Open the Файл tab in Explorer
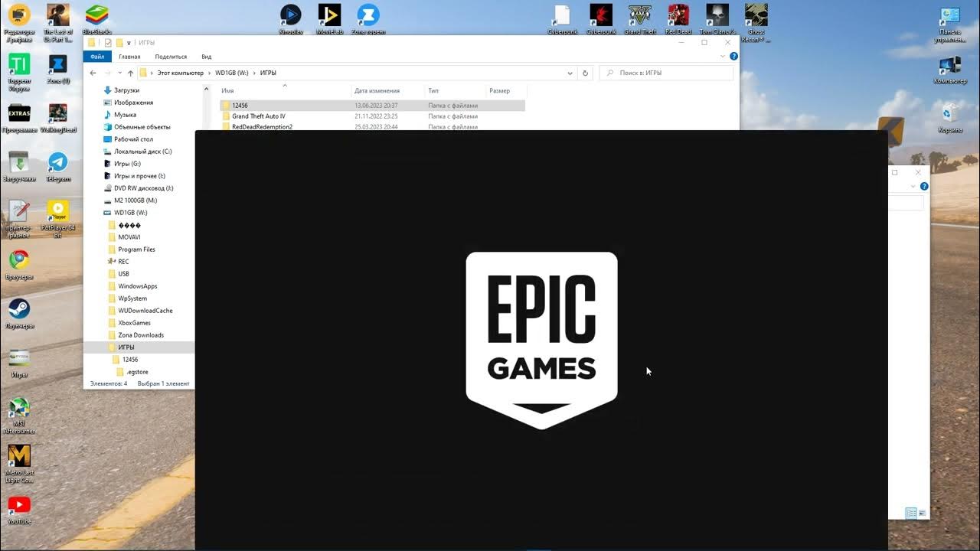The width and height of the screenshot is (980, 551). pyautogui.click(x=97, y=57)
